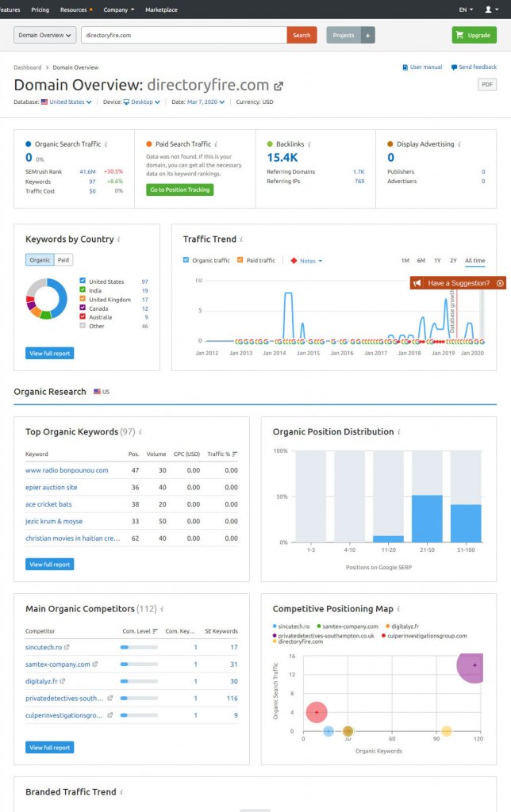Export the report with PDF button
The height and width of the screenshot is (812, 511).
click(487, 84)
